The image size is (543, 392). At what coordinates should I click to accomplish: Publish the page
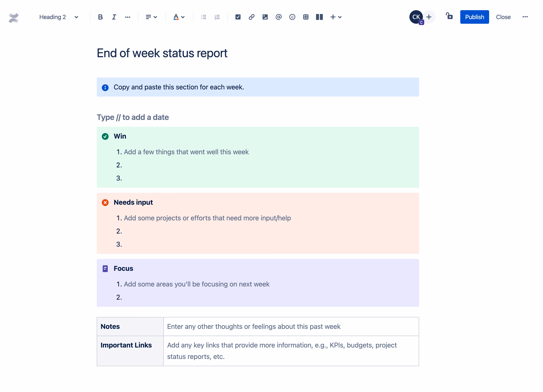coord(474,17)
